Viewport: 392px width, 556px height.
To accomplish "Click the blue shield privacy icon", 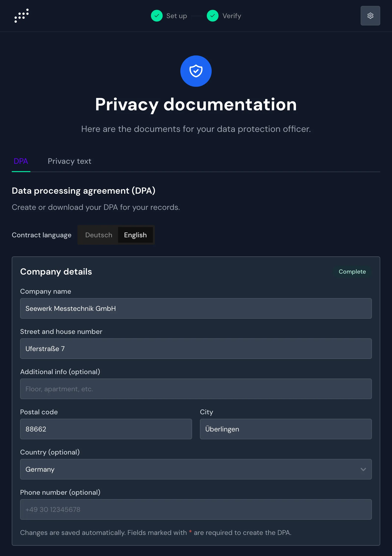I will pos(196,71).
